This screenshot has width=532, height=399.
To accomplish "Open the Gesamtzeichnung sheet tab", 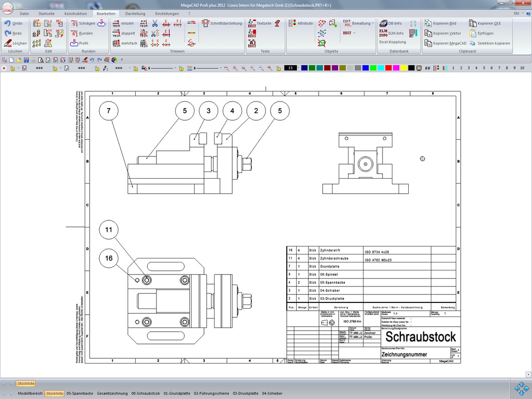I will 112,393.
